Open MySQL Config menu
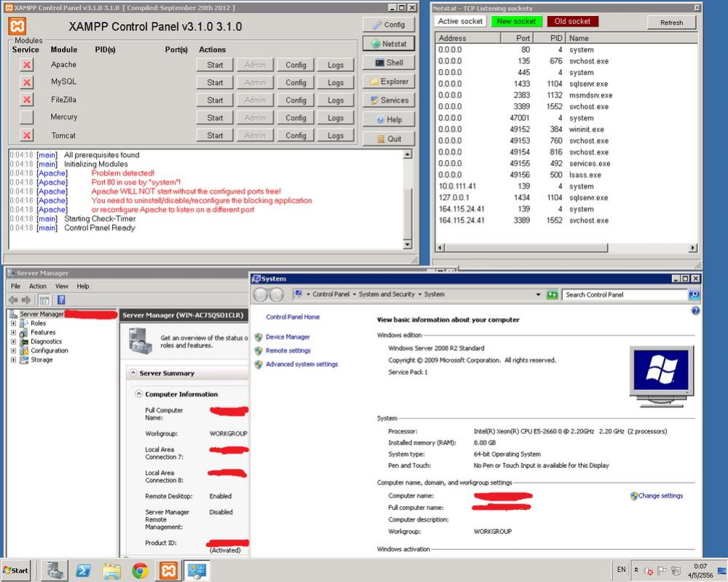This screenshot has height=582, width=728. (296, 83)
